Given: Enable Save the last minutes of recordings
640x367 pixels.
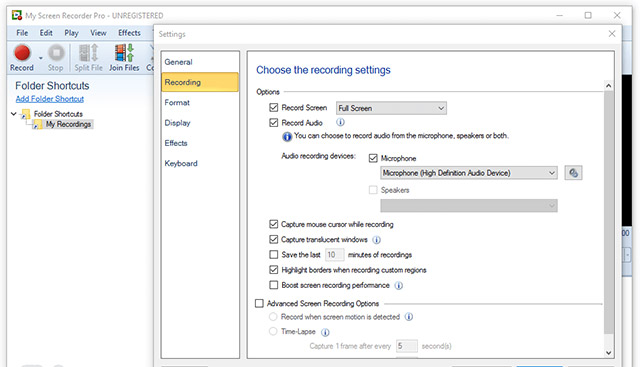Looking at the screenshot, I should [x=273, y=254].
